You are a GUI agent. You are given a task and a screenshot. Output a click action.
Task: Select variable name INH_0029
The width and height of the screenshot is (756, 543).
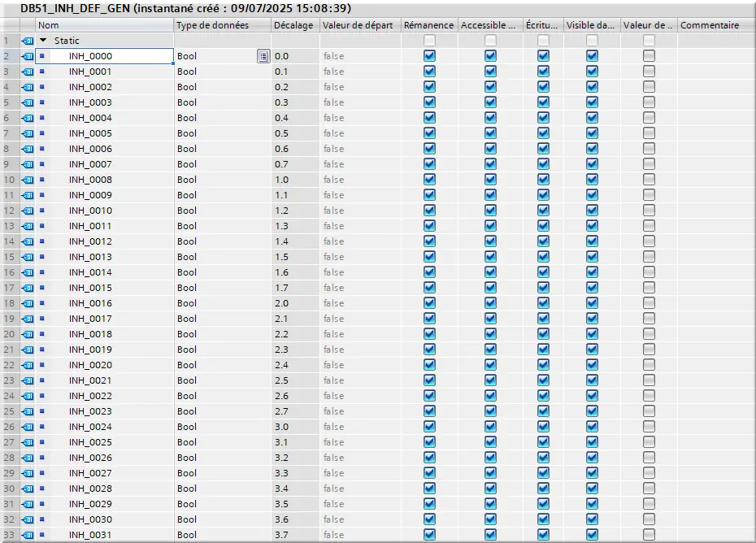point(90,504)
